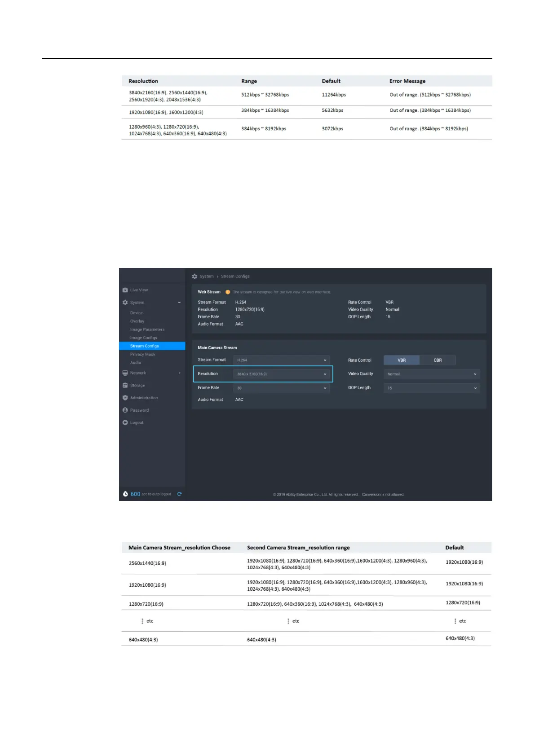Click the Main Camera Stream heading
Screen dimensions: 535x756
217,348
